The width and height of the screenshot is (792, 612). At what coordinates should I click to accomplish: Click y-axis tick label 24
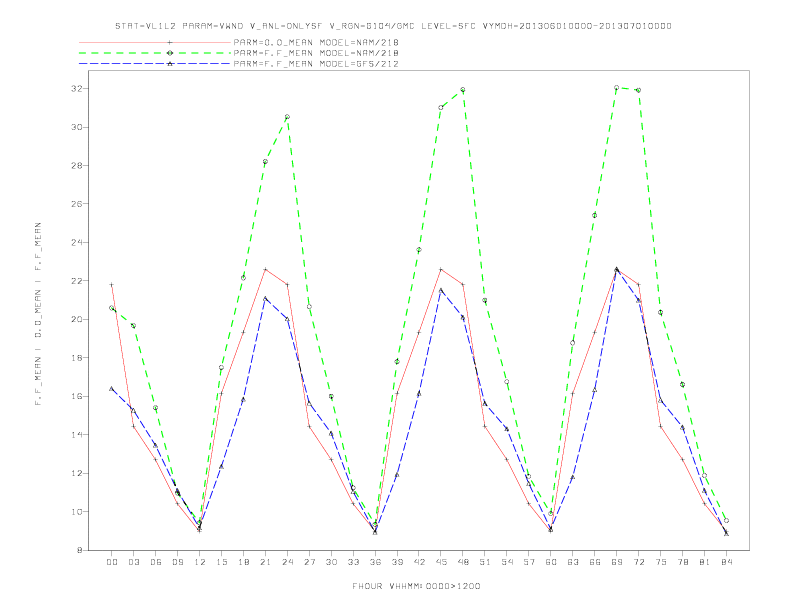pyautogui.click(x=77, y=242)
